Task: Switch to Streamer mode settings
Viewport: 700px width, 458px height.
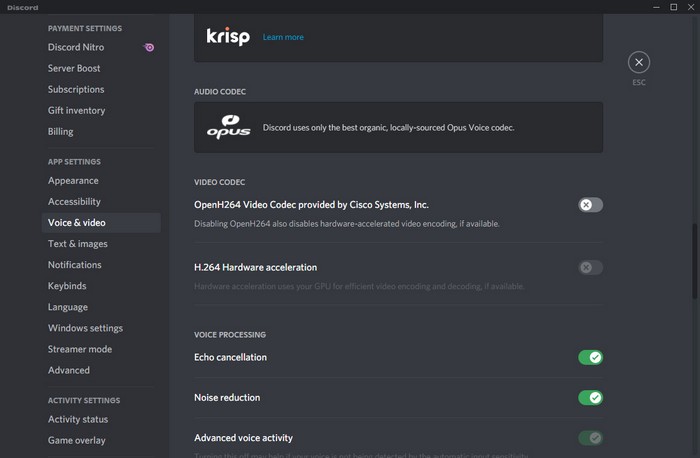Action: click(x=101, y=349)
